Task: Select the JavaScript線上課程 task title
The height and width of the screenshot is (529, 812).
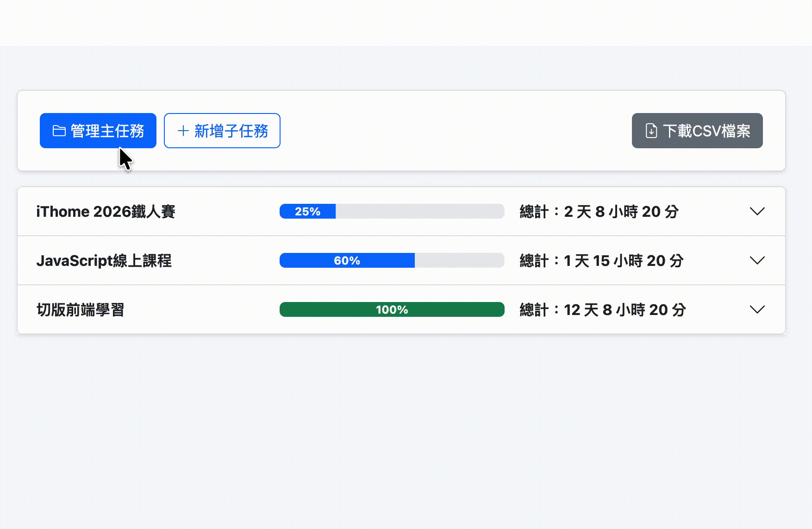Action: [104, 261]
